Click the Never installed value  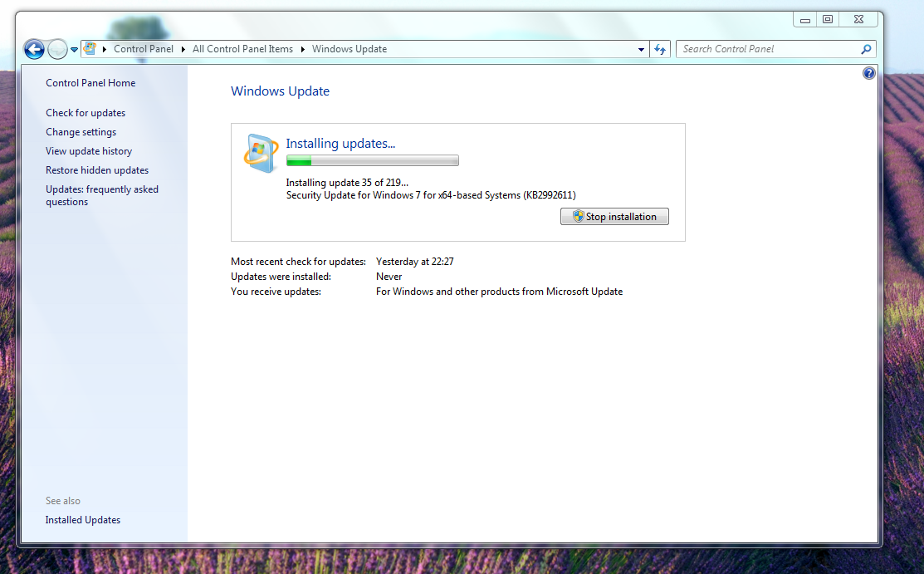click(389, 277)
